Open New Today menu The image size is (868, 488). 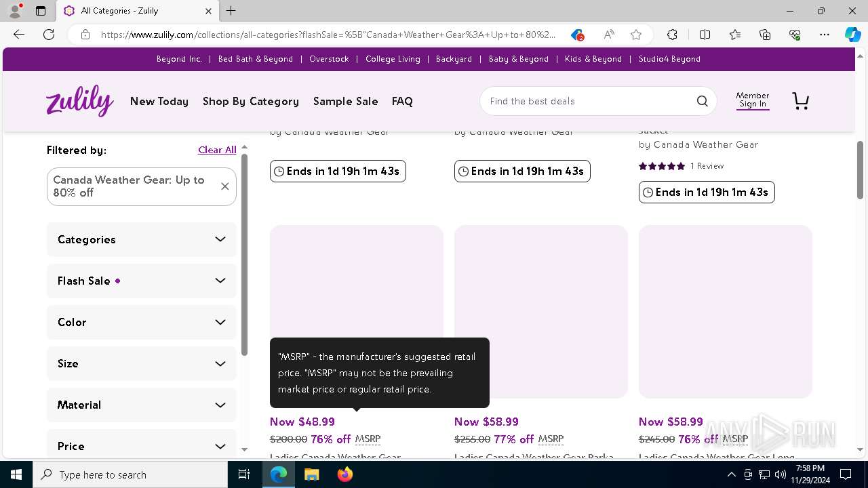click(x=159, y=101)
